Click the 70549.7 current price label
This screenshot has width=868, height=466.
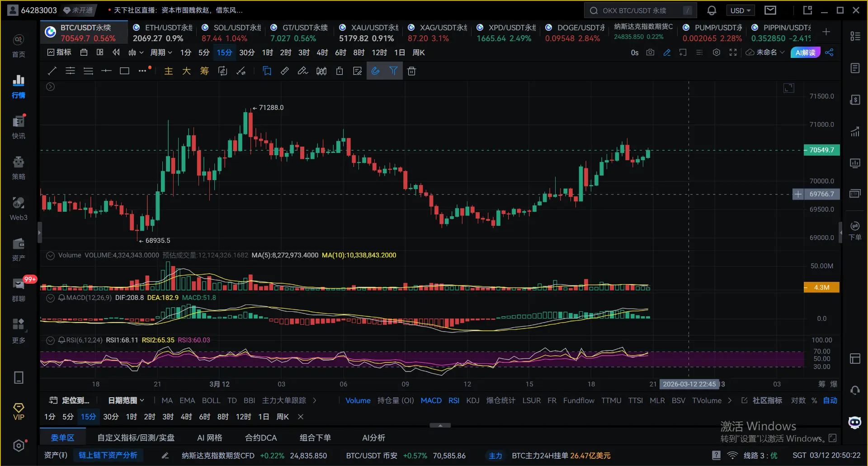tap(822, 150)
